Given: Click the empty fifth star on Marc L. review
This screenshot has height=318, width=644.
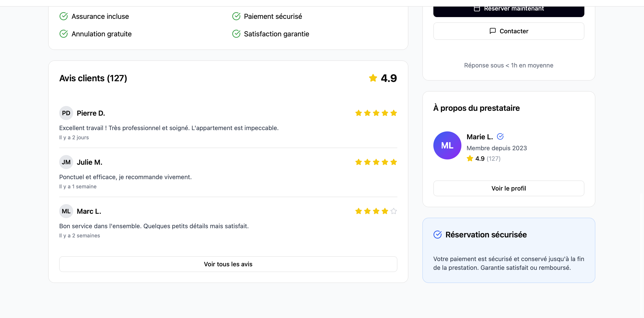Looking at the screenshot, I should pyautogui.click(x=393, y=211).
